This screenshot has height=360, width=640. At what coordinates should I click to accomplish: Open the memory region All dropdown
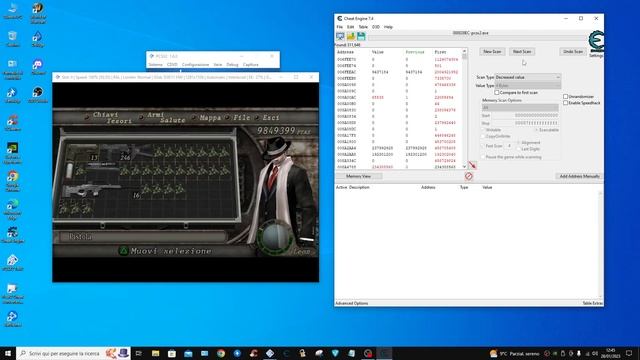click(520, 108)
